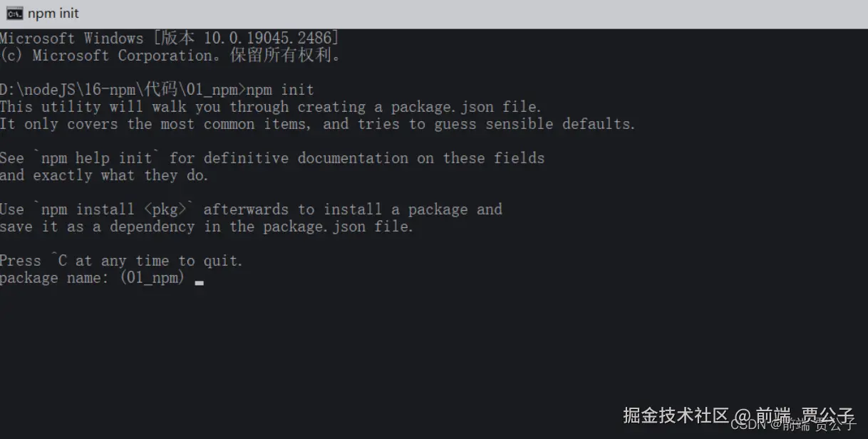This screenshot has width=868, height=439.
Task: Open the cmd icon menu in title bar
Action: tap(14, 14)
